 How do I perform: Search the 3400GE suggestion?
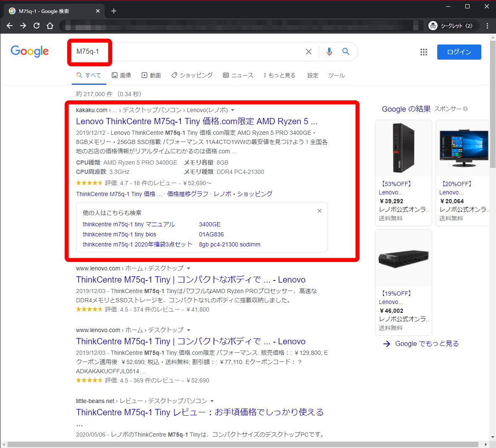pyautogui.click(x=210, y=224)
